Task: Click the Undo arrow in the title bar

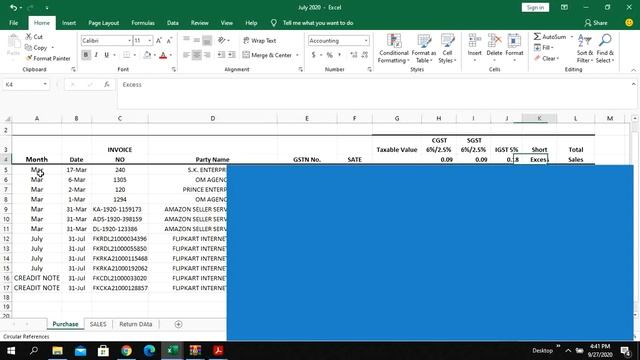Action: coord(13,7)
